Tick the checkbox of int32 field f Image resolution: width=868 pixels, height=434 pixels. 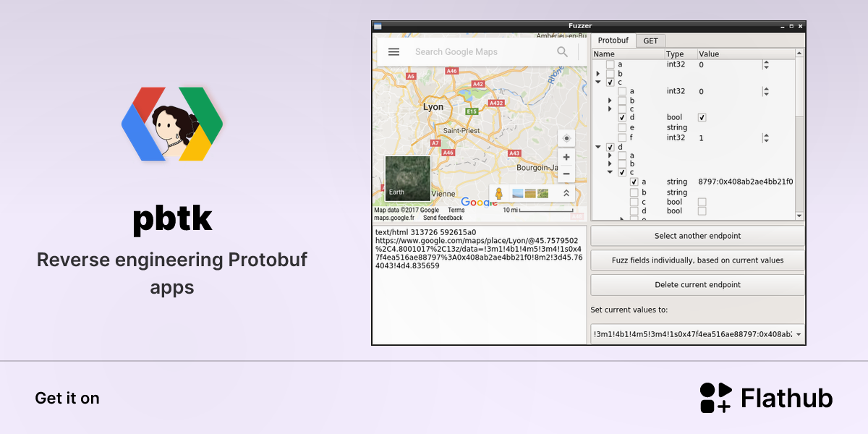coord(622,137)
